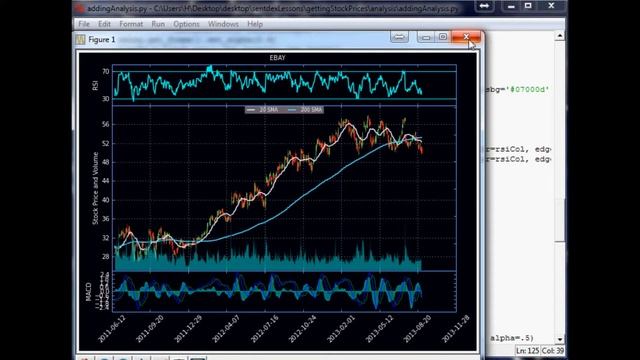Open the Edit menu

point(104,24)
